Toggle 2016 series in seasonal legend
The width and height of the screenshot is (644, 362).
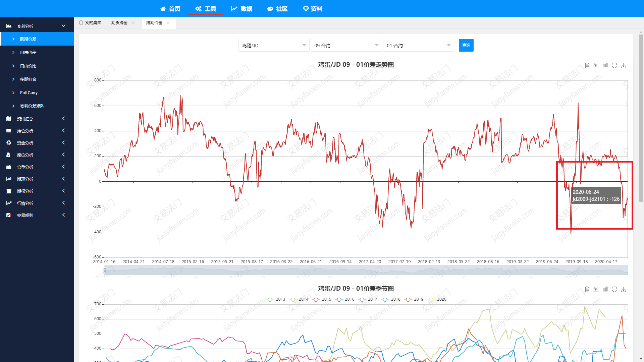[345, 299]
